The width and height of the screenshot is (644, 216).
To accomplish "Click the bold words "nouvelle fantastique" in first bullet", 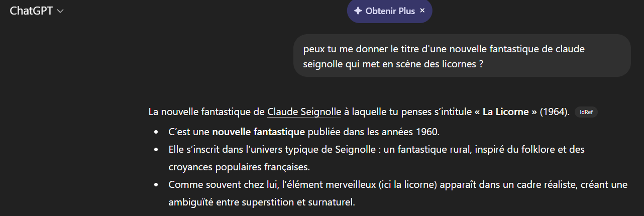I will (258, 132).
